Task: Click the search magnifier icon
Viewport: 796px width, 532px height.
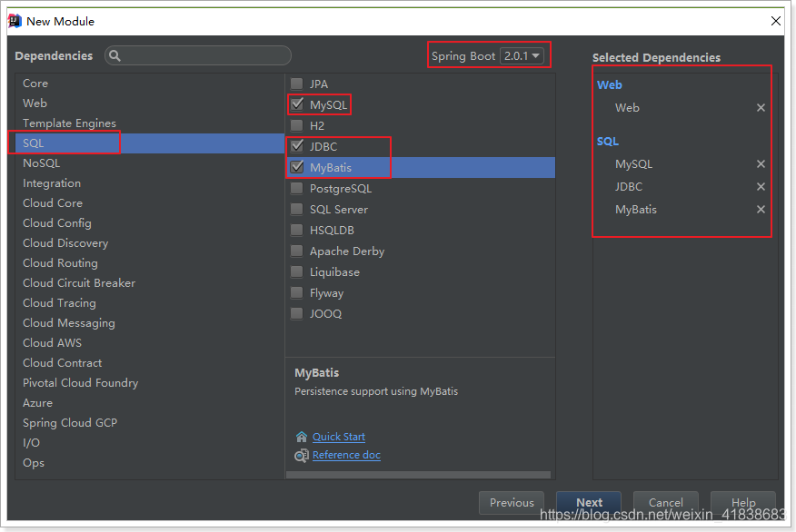Action: click(x=114, y=55)
